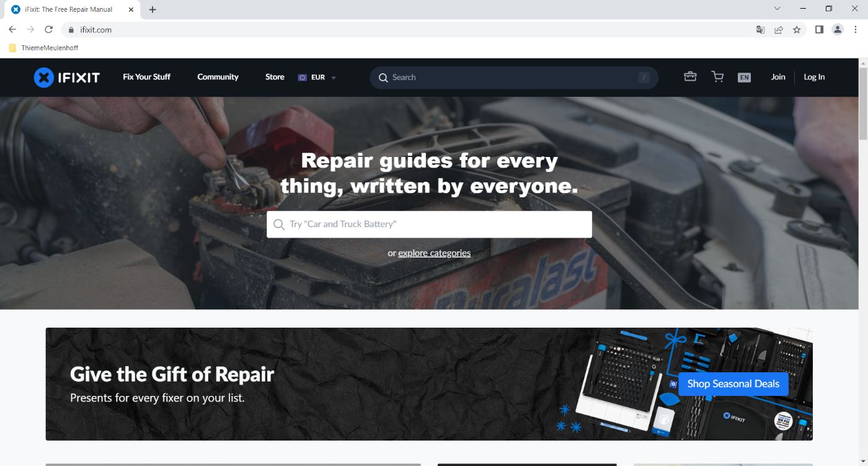This screenshot has height=466, width=868.
Task: Focus the "Car and Truck Battery" search field
Action: coord(429,224)
